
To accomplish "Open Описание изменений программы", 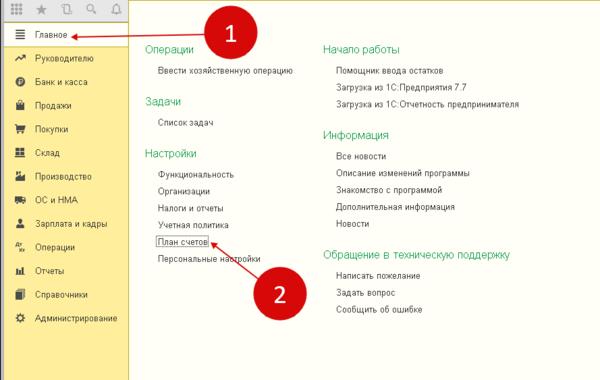I will (x=403, y=173).
